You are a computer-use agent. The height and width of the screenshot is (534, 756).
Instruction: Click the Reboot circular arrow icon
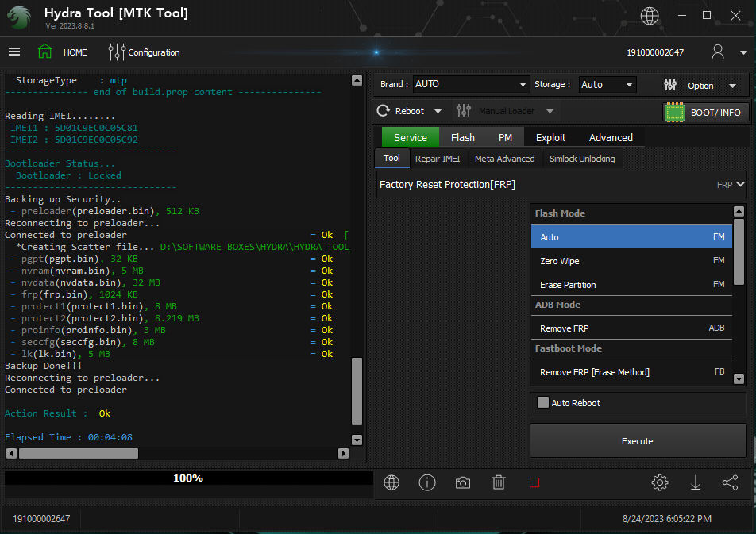[x=384, y=111]
